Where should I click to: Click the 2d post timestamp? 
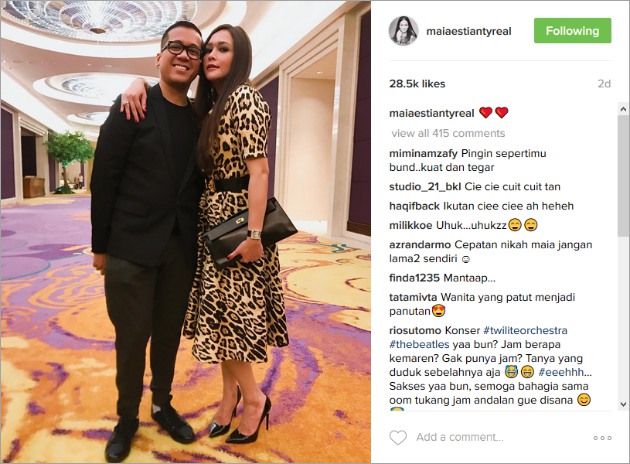click(604, 84)
